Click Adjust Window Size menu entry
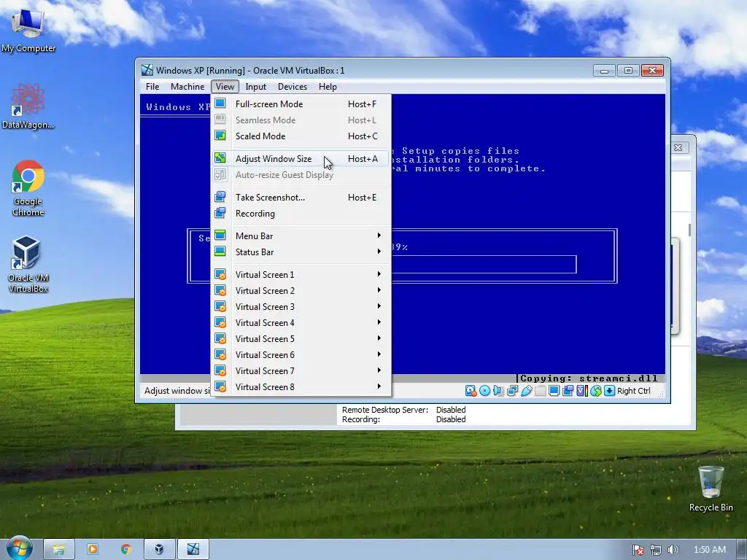Image resolution: width=747 pixels, height=560 pixels. [x=301, y=158]
